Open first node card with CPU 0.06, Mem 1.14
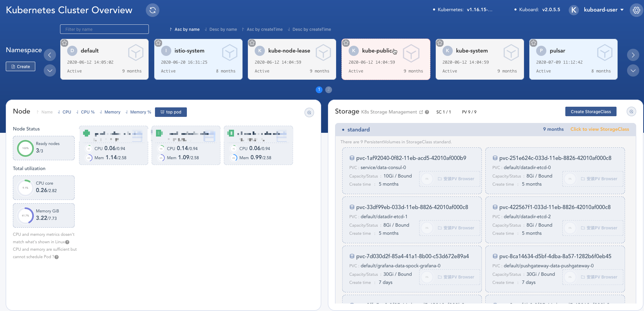The width and height of the screenshot is (644, 311). pos(114,145)
